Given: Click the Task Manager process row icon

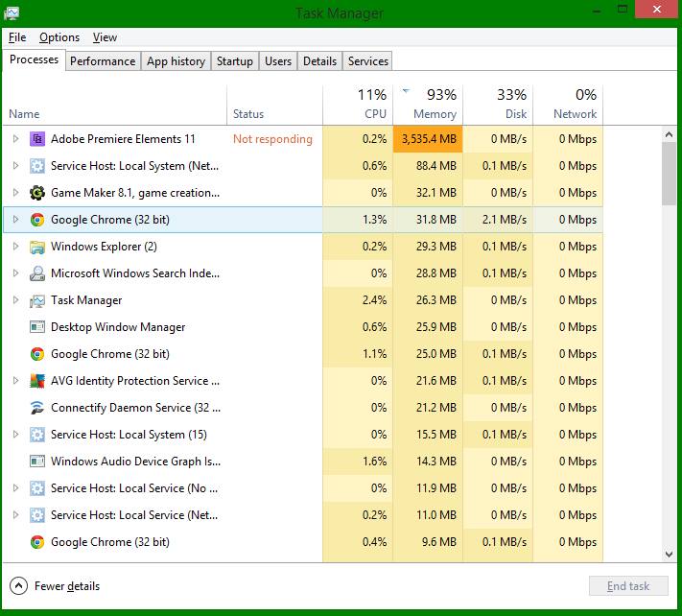Looking at the screenshot, I should pyautogui.click(x=37, y=300).
